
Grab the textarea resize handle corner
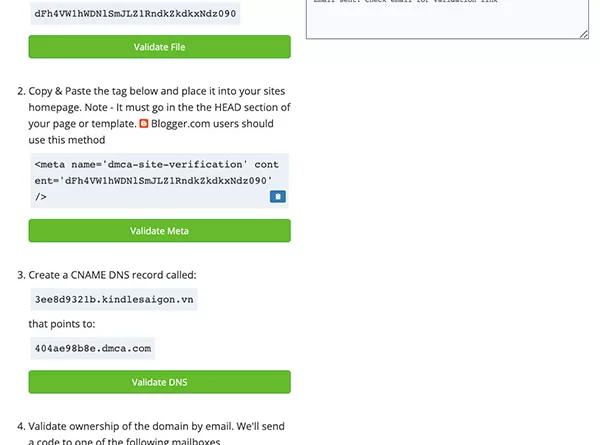[x=584, y=34]
